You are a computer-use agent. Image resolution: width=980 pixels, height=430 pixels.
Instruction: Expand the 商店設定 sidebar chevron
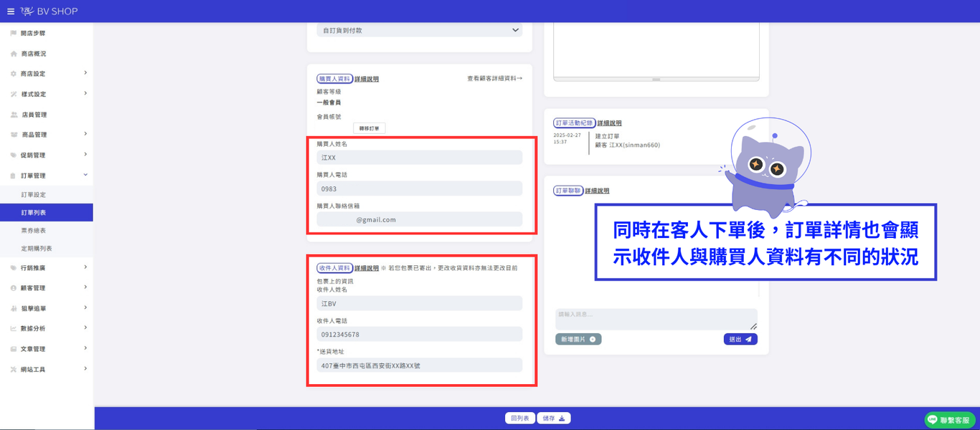pos(85,73)
